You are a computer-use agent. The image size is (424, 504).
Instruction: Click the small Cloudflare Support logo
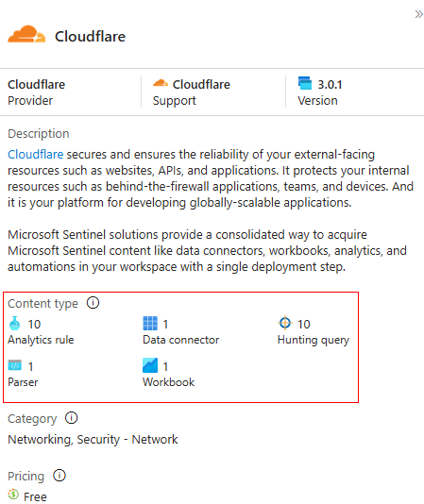coord(161,83)
